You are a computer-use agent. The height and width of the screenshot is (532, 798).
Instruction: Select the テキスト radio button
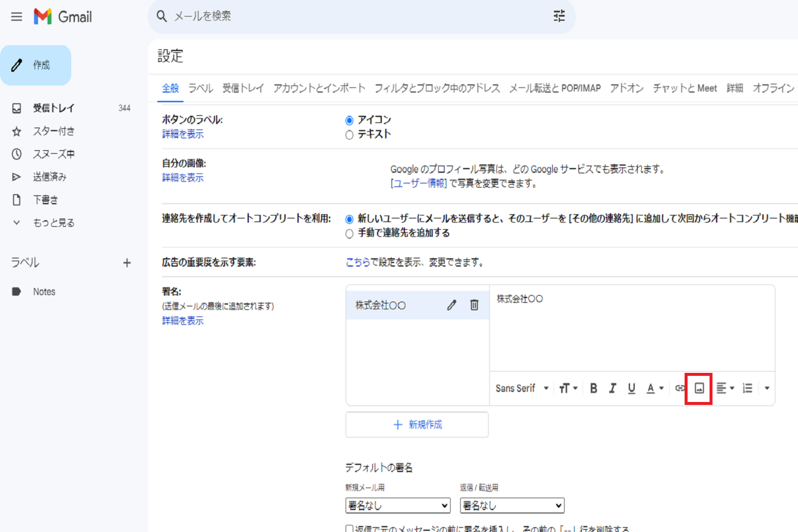click(x=349, y=135)
